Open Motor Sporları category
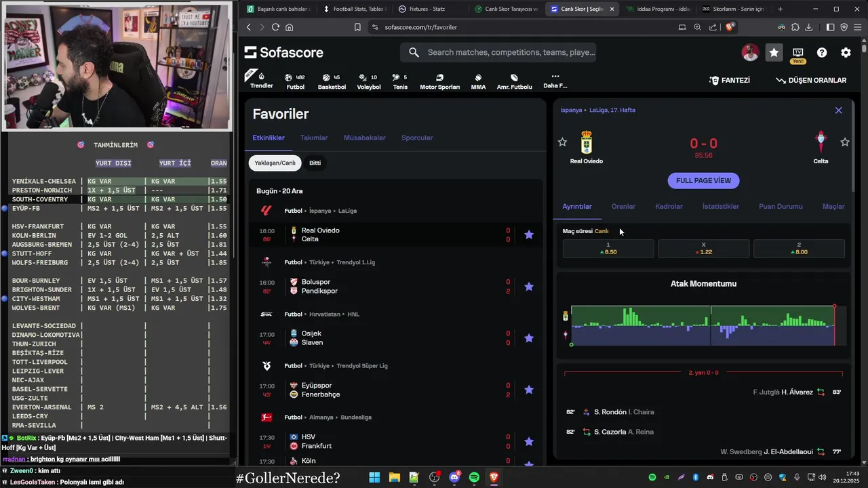 439,81
